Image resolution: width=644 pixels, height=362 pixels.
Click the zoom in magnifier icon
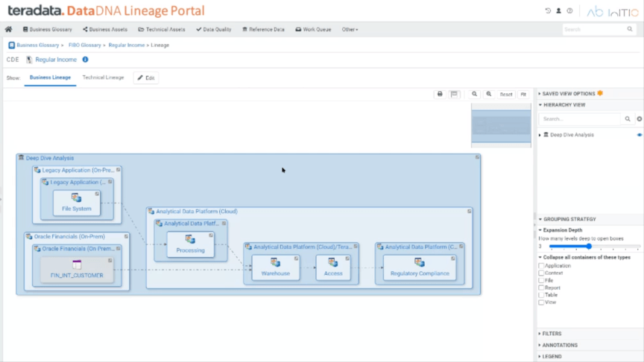point(489,95)
